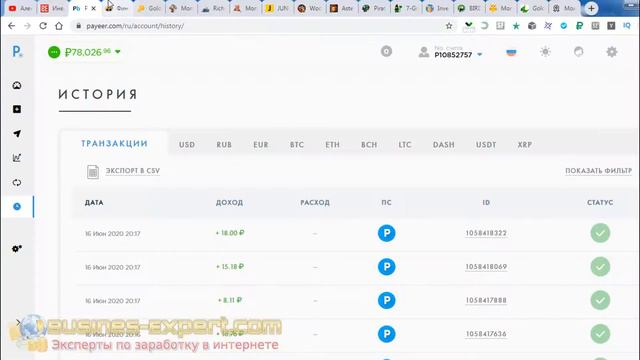This screenshot has width=640, height=360.
Task: Click the ruble extension icon in toolbar
Action: (x=579, y=26)
